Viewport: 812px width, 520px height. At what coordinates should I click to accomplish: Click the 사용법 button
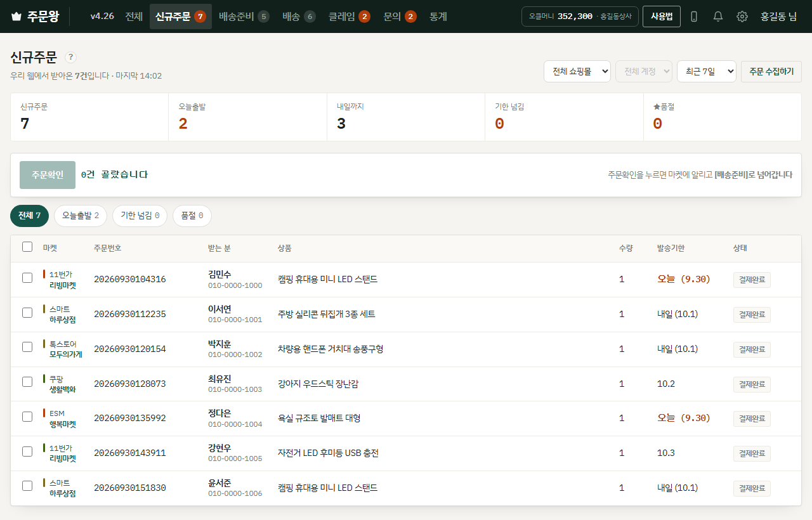coord(662,16)
